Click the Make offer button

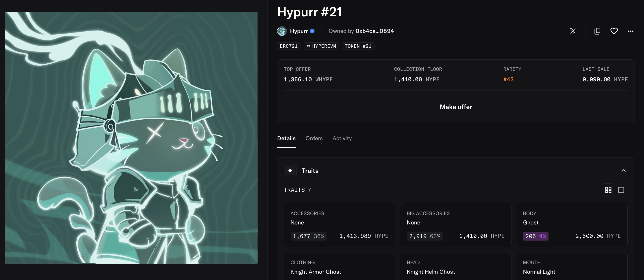pyautogui.click(x=455, y=107)
